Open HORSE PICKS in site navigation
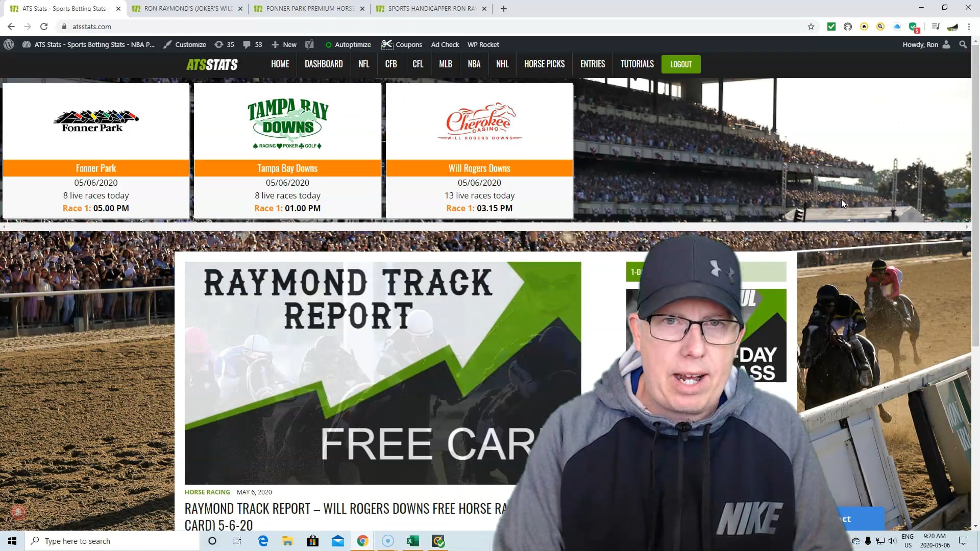This screenshot has width=980, height=551. [x=544, y=64]
